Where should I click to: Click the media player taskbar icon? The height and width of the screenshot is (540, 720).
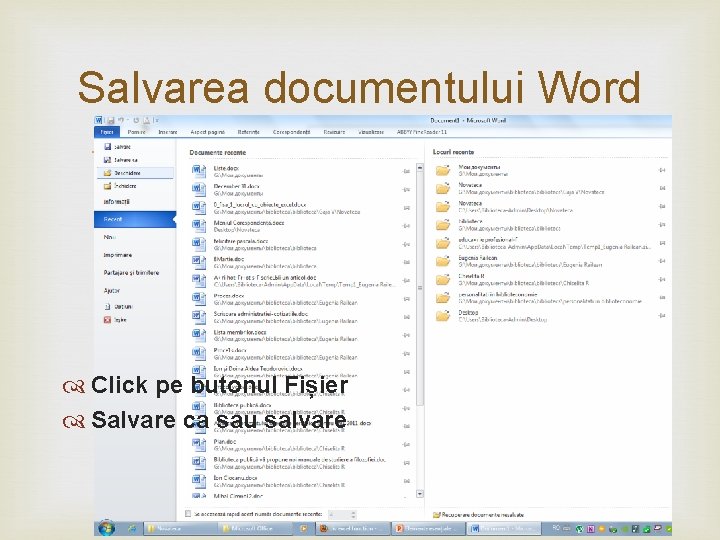click(304, 529)
